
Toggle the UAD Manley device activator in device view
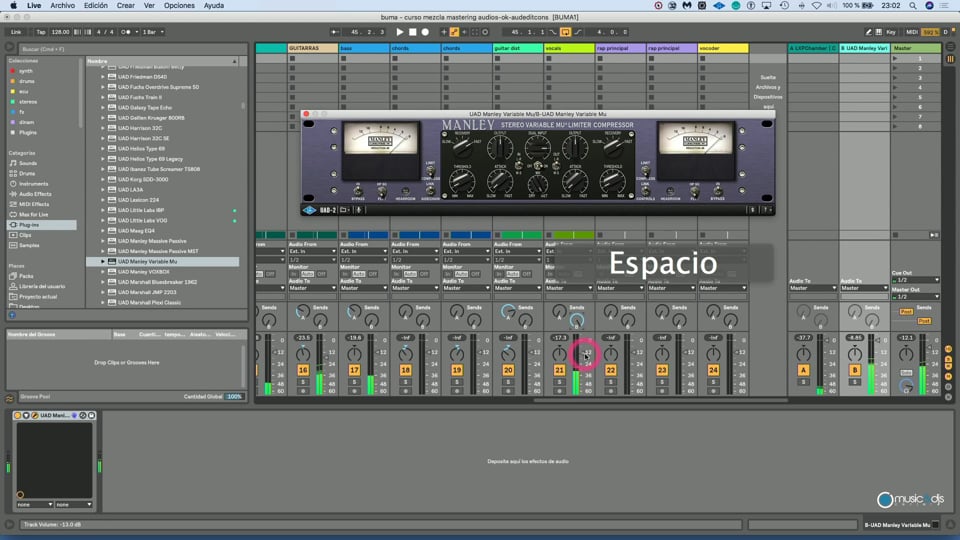coord(18,415)
